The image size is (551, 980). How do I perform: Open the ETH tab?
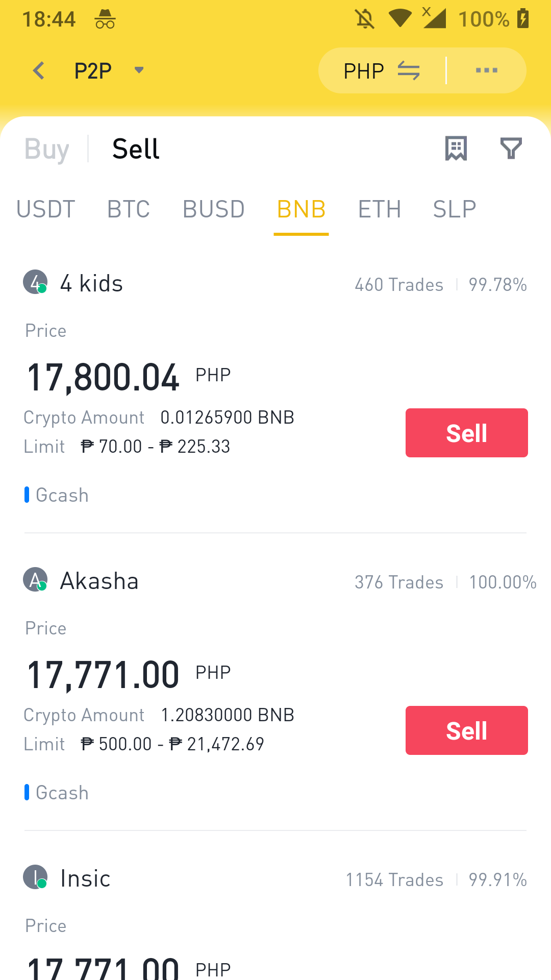pos(380,209)
